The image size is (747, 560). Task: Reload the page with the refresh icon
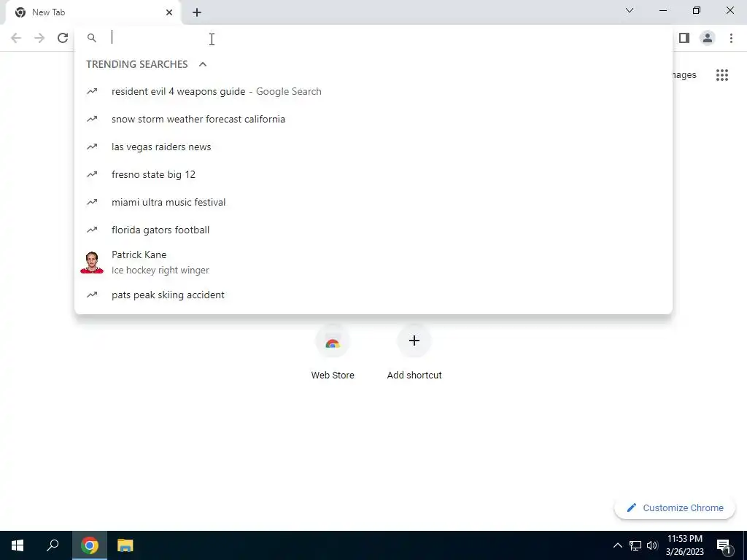tap(63, 38)
